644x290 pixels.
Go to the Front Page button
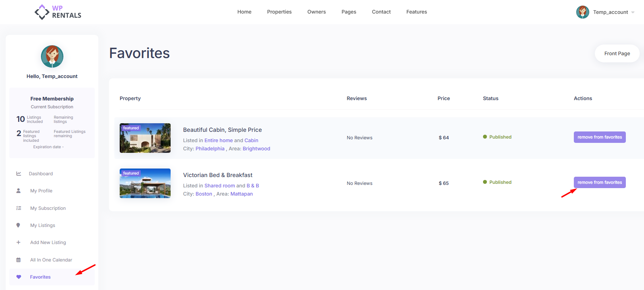617,53
